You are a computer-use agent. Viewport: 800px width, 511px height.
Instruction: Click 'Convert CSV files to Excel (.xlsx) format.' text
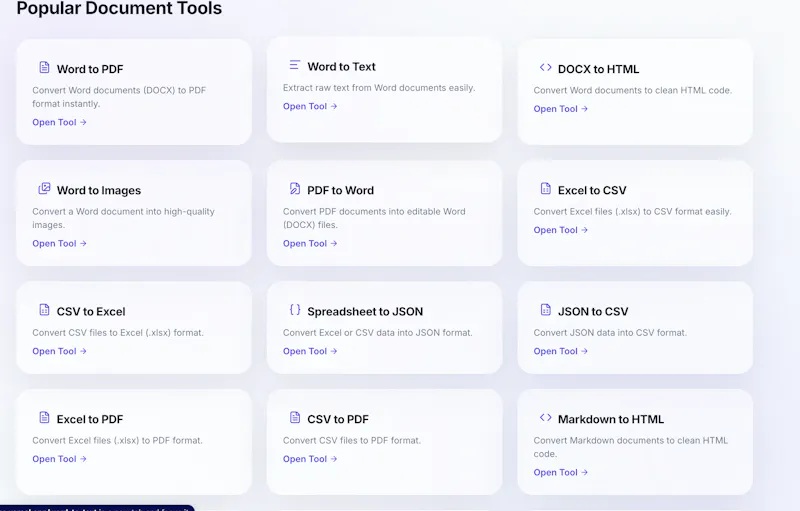point(118,333)
